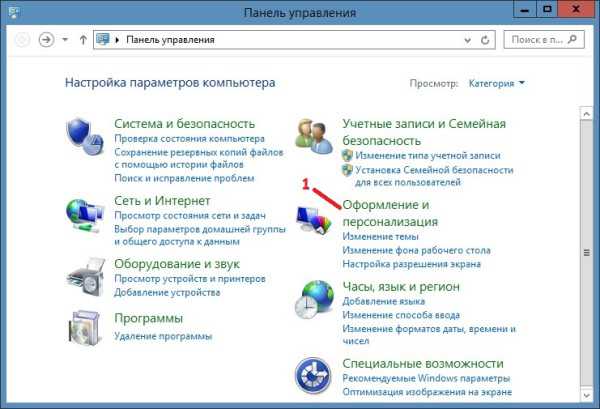The width and height of the screenshot is (600, 409).
Task: Maximize the Control Panel window
Action: click(x=547, y=10)
